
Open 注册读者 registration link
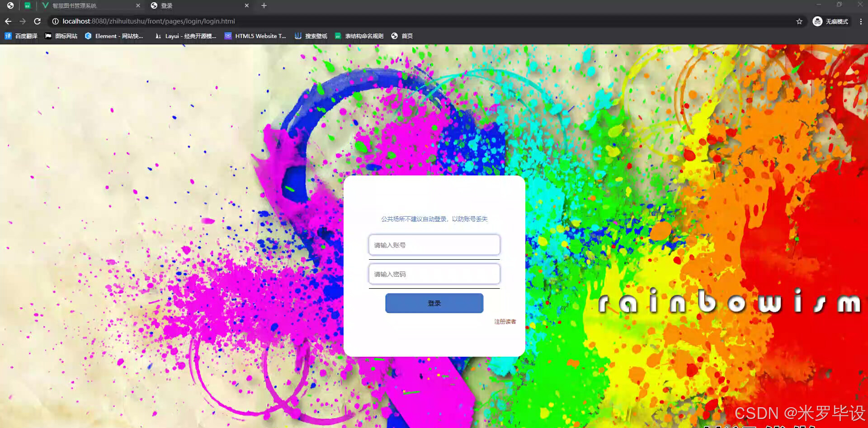(505, 322)
